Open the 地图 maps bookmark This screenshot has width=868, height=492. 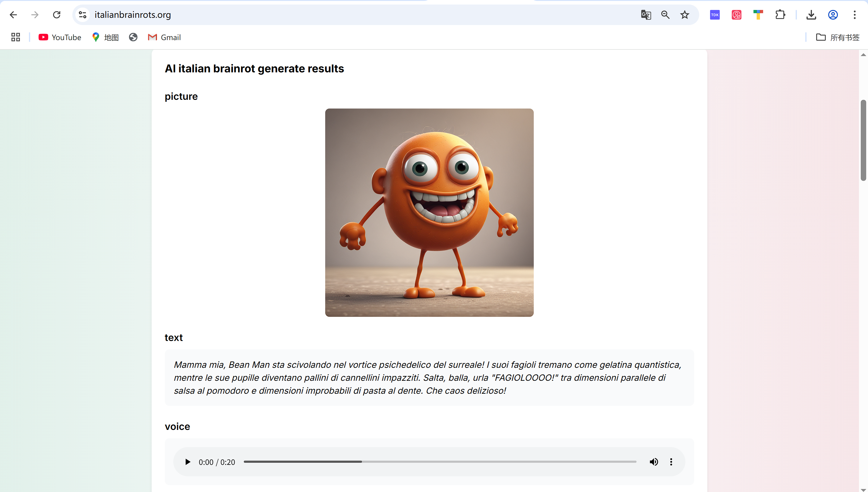105,37
